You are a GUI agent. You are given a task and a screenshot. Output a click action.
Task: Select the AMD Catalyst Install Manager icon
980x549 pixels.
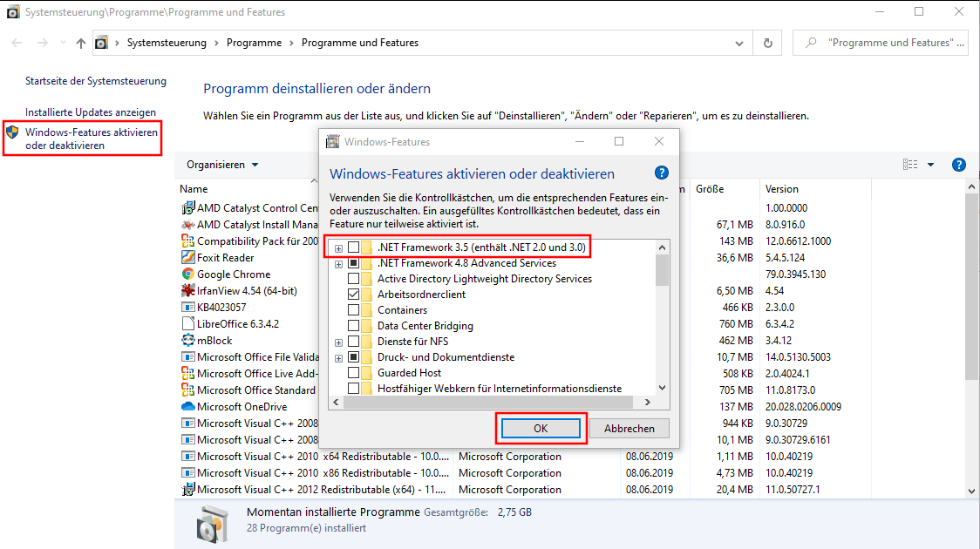(187, 224)
